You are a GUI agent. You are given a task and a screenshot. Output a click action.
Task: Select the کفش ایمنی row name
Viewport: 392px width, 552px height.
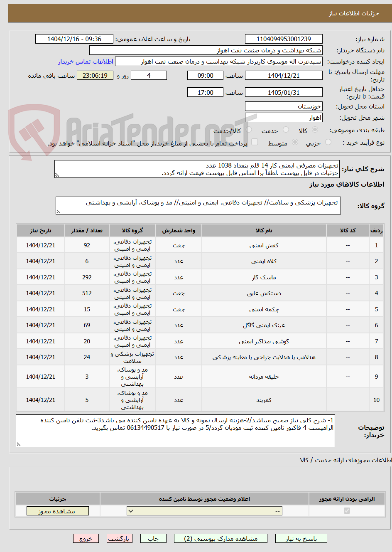click(264, 245)
